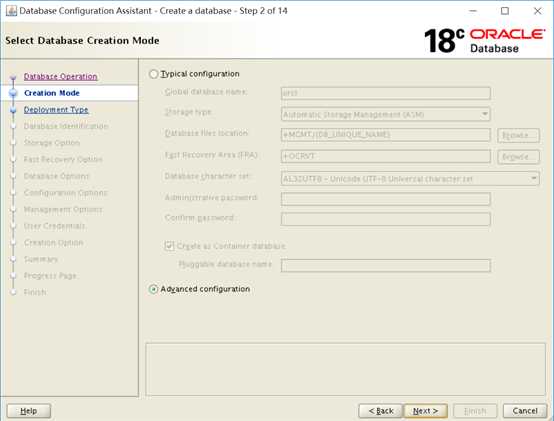Click the Configuration Options step in sidebar
This screenshot has width=554, height=421.
pos(65,192)
